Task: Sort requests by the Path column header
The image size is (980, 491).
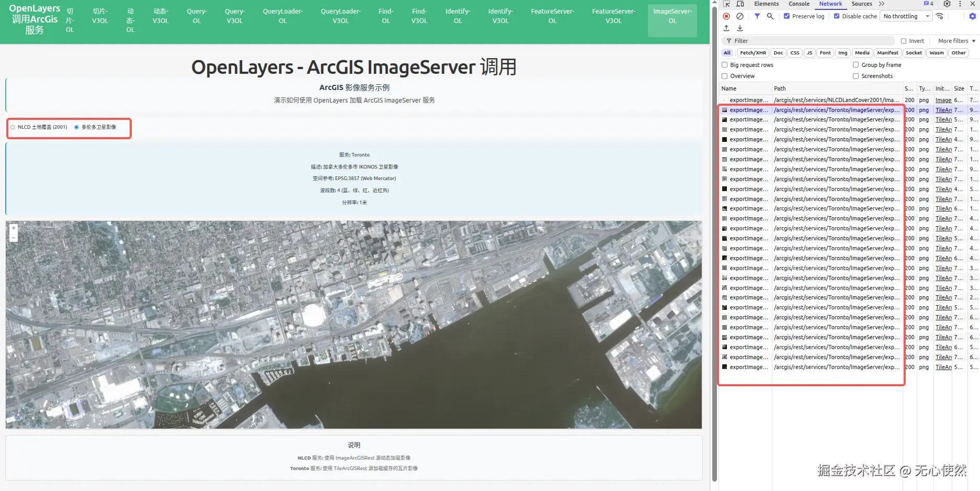Action: [837, 88]
